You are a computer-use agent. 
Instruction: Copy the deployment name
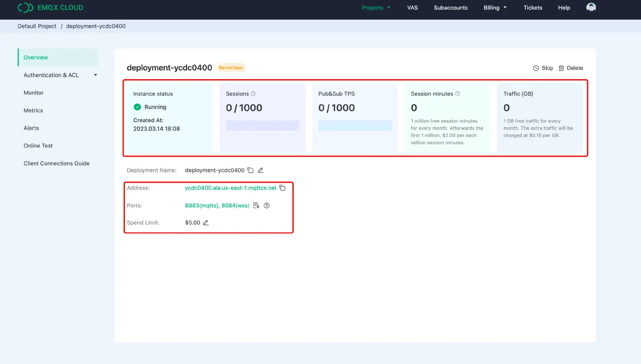coord(250,170)
